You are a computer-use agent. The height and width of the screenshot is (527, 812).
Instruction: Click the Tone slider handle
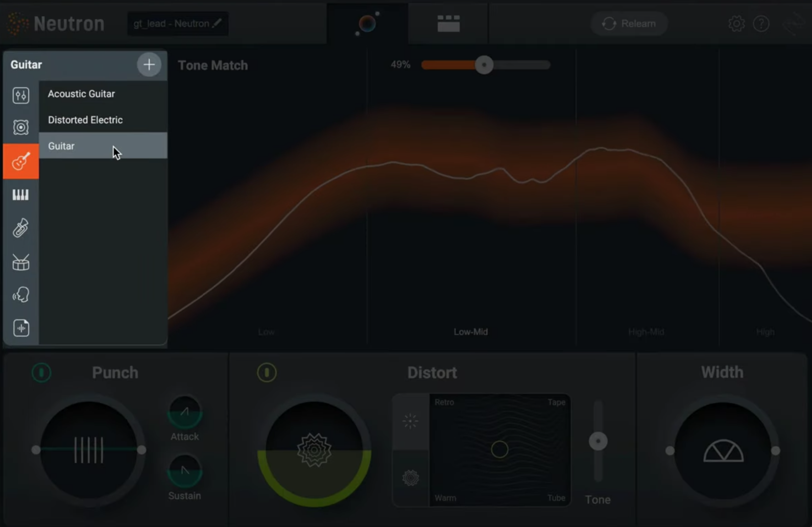point(598,441)
